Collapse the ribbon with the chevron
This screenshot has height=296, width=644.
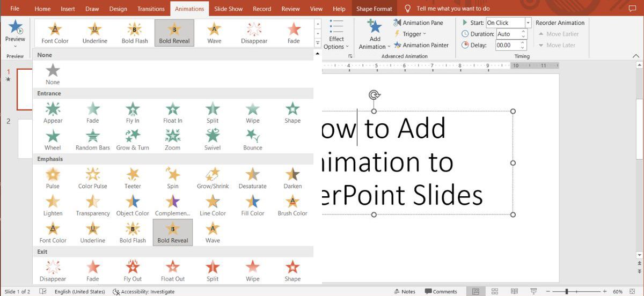tap(636, 56)
